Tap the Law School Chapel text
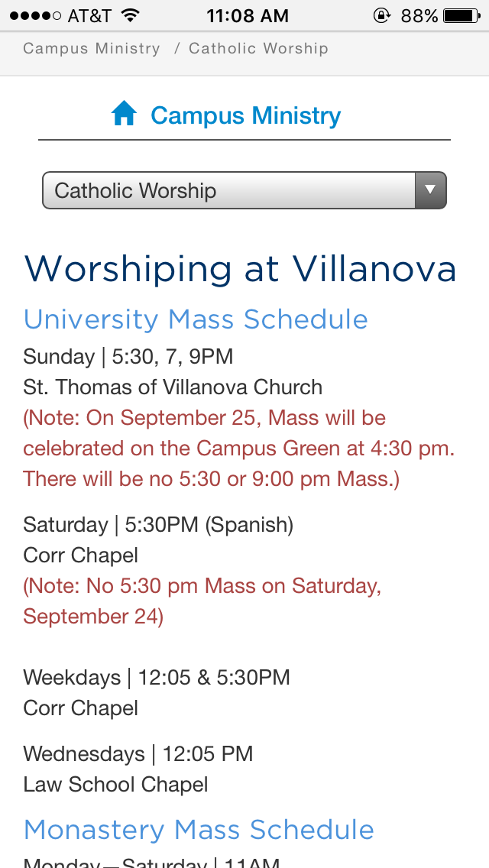The width and height of the screenshot is (489, 868). pos(115,784)
